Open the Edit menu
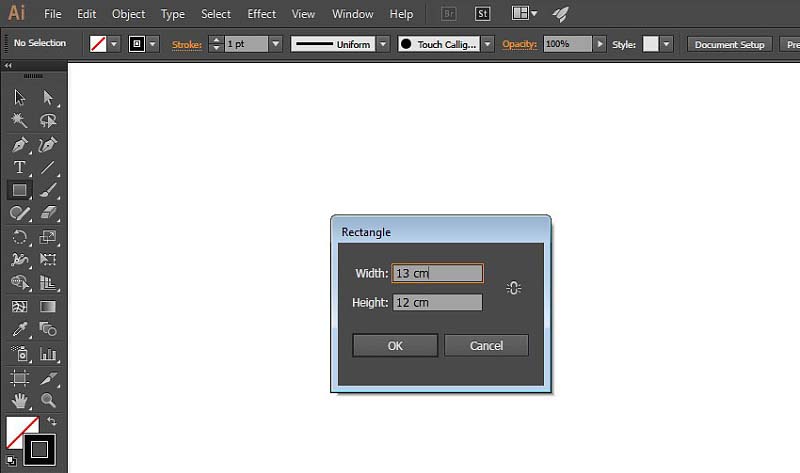 pos(87,14)
